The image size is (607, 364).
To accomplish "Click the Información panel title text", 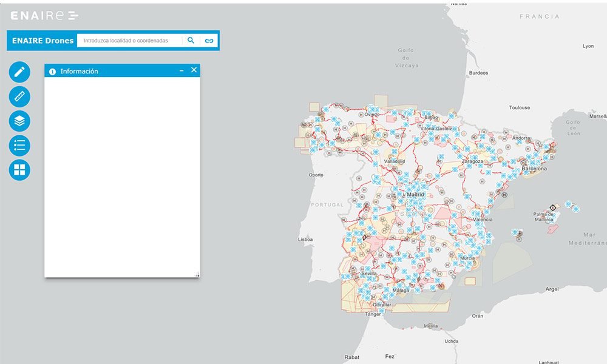I will 79,71.
